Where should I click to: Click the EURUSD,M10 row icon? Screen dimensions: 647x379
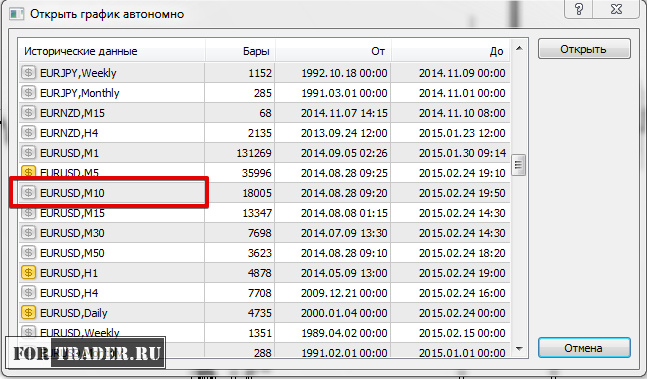(28, 193)
